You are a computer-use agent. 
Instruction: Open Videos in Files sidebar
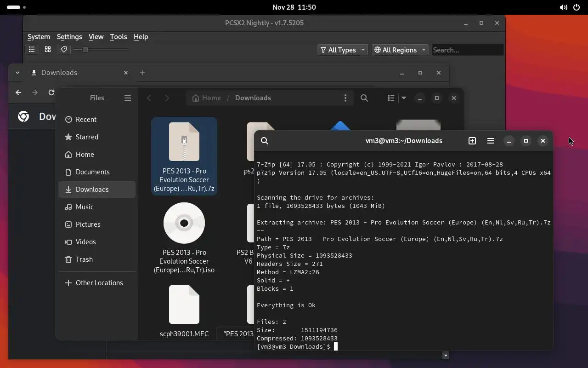[x=97, y=242]
